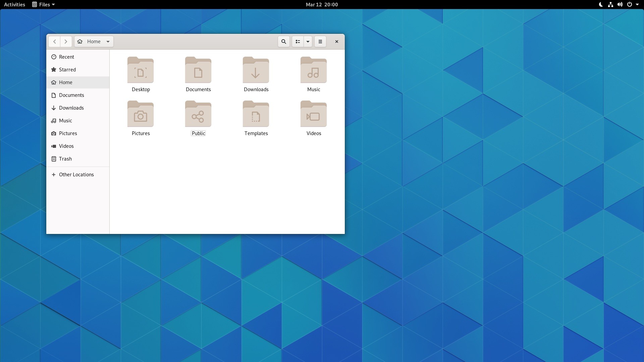Open the Downloads folder icon
Screen dimensions: 644x362
coord(256,70)
